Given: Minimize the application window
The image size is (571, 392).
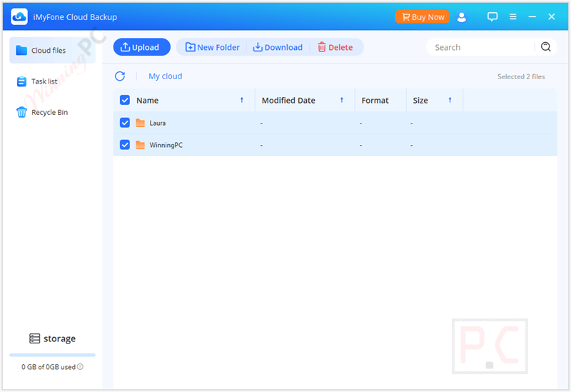Looking at the screenshot, I should (532, 16).
